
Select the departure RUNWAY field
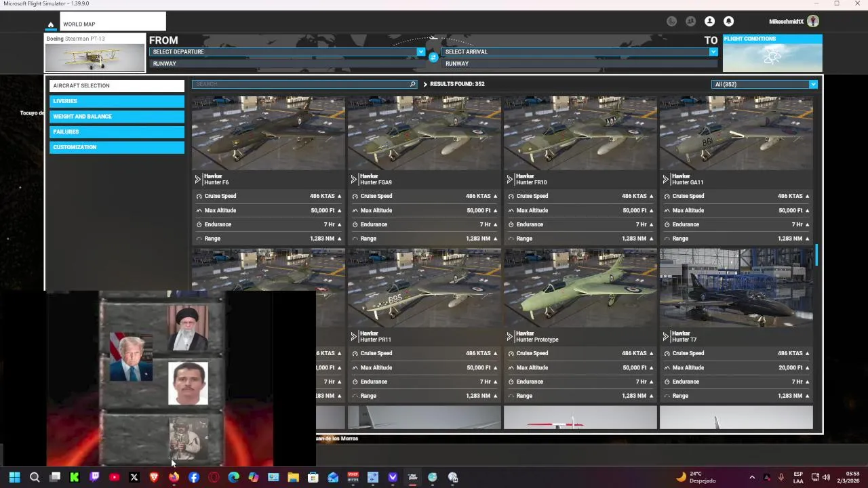point(286,64)
